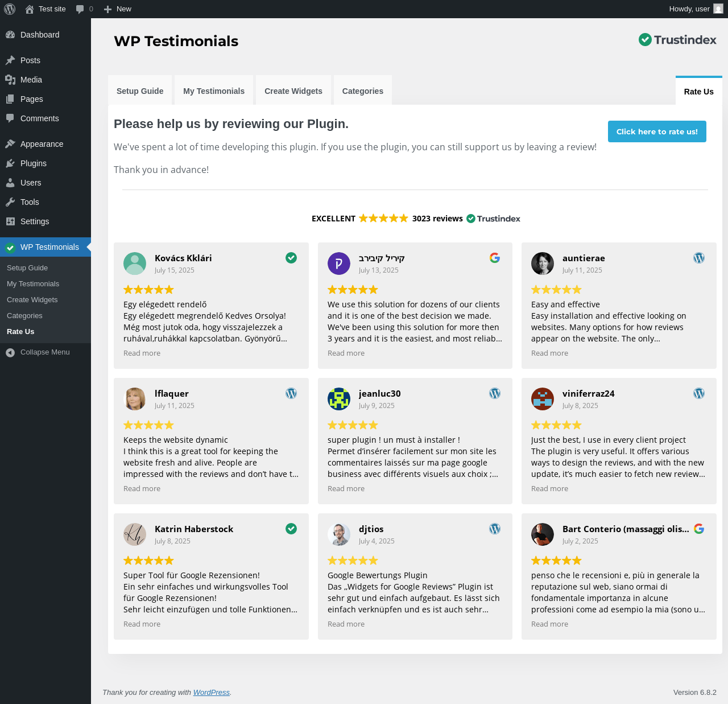This screenshot has height=704, width=728.
Task: Click the Comments bubble icon in sidebar
Action: [x=10, y=118]
